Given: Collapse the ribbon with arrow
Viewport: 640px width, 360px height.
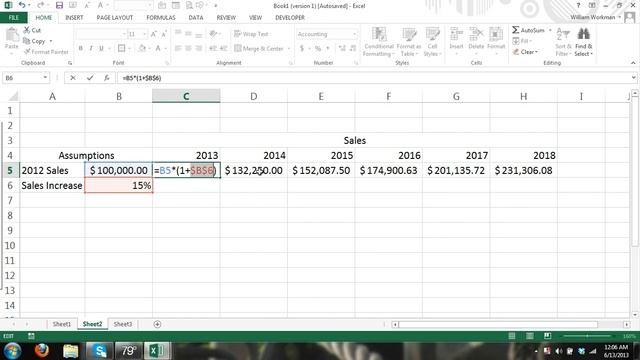Looking at the screenshot, I should pos(633,63).
